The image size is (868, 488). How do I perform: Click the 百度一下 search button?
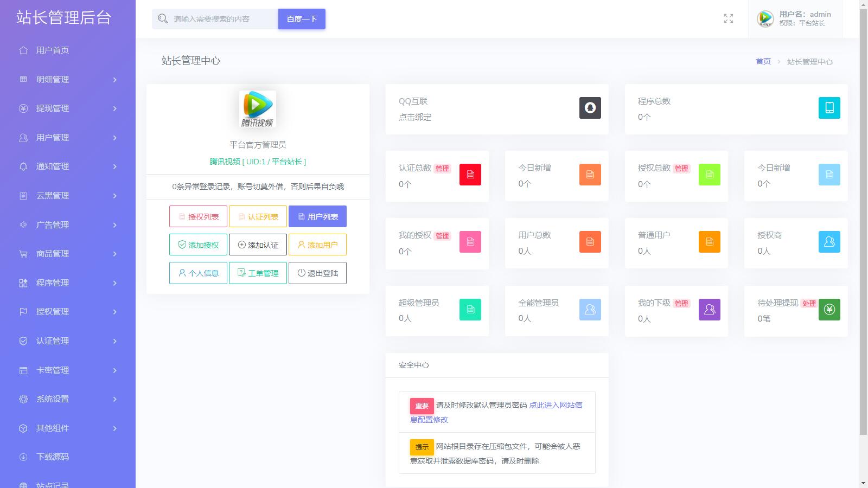point(302,18)
